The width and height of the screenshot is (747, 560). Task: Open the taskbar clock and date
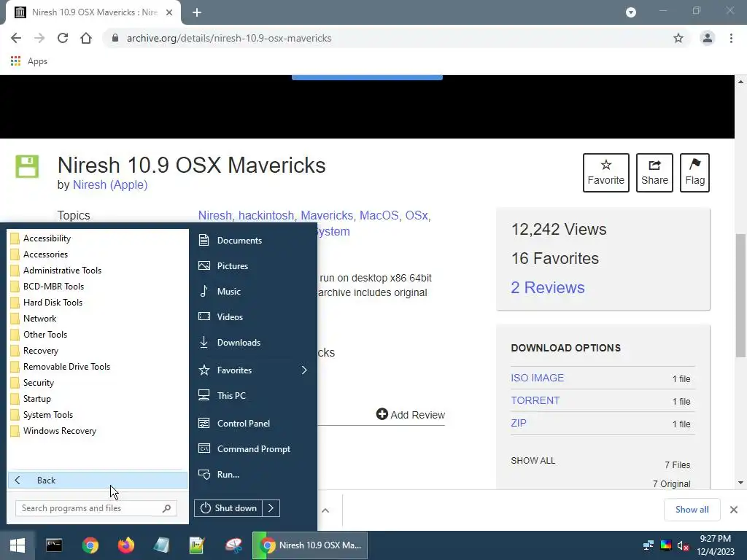pos(716,545)
